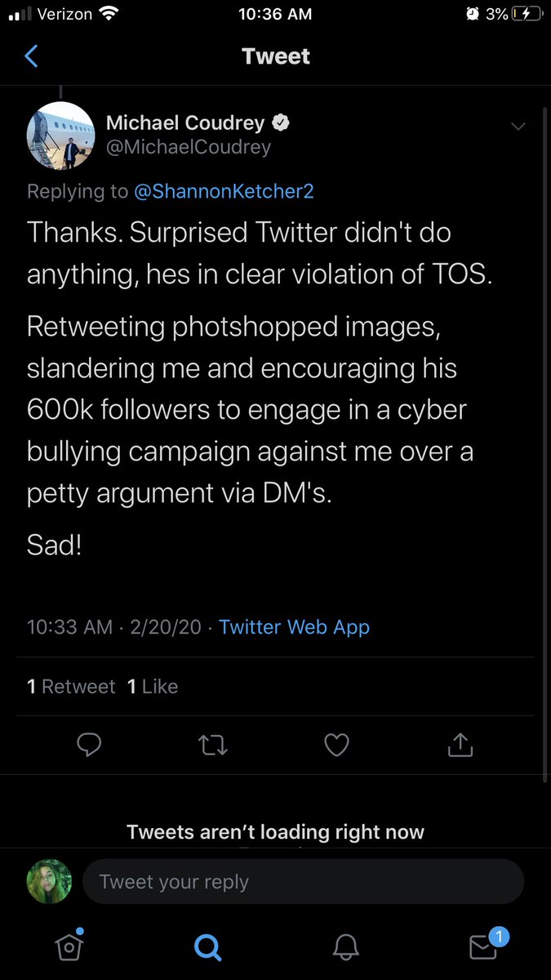This screenshot has height=980, width=551.
Task: Open the Home tab icon
Action: tap(69, 946)
